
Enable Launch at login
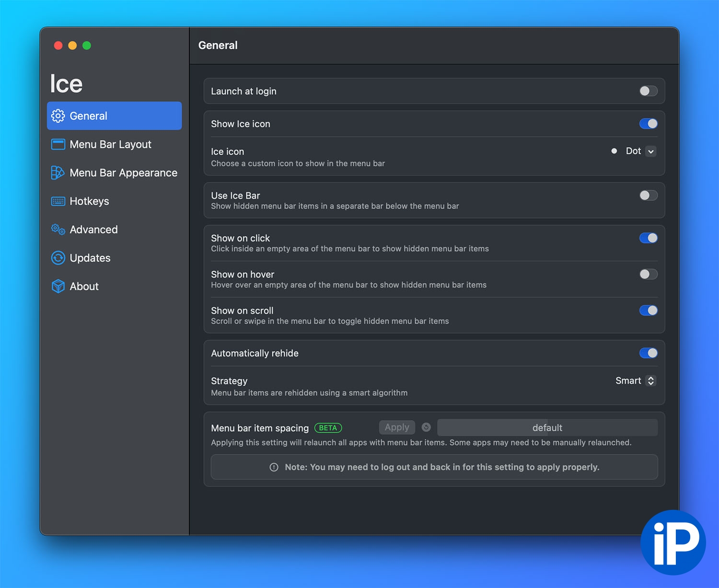click(x=649, y=91)
